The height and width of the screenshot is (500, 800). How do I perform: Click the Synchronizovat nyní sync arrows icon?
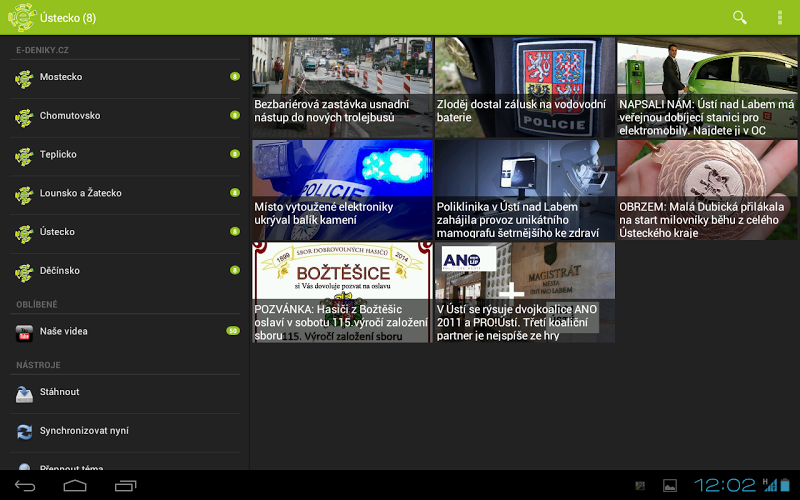[x=24, y=432]
